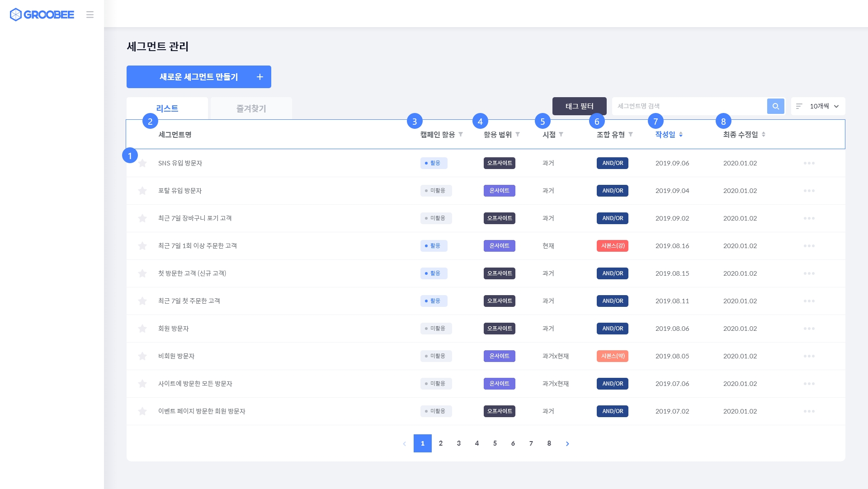Open more options for SNS 유입 방문자 row
Image resolution: width=868 pixels, height=489 pixels.
[x=809, y=163]
